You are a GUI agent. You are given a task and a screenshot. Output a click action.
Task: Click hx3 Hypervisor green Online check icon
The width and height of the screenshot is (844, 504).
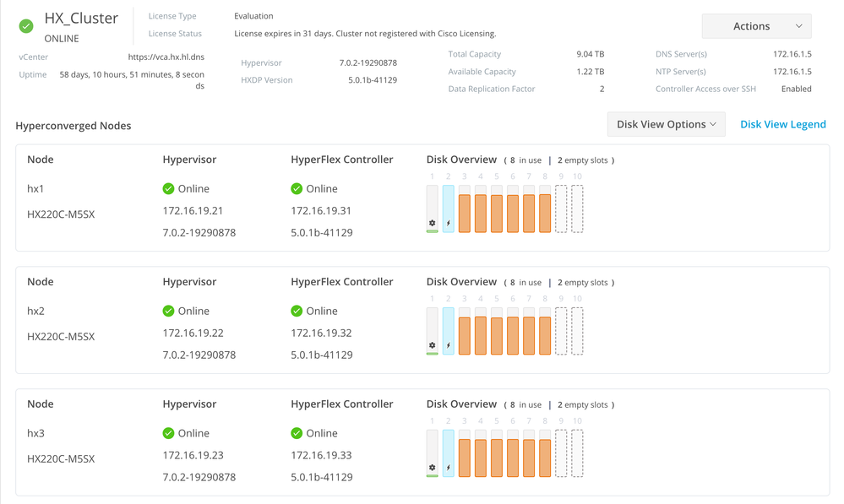point(168,433)
